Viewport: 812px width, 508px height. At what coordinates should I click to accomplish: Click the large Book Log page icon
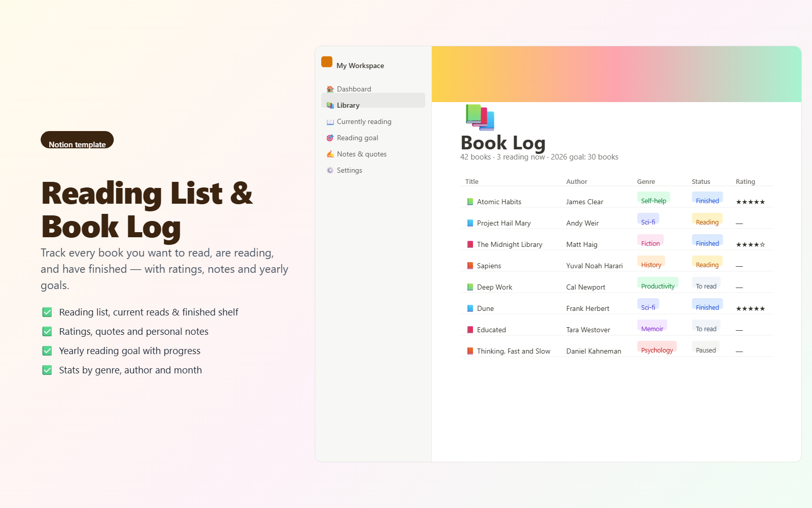point(480,117)
